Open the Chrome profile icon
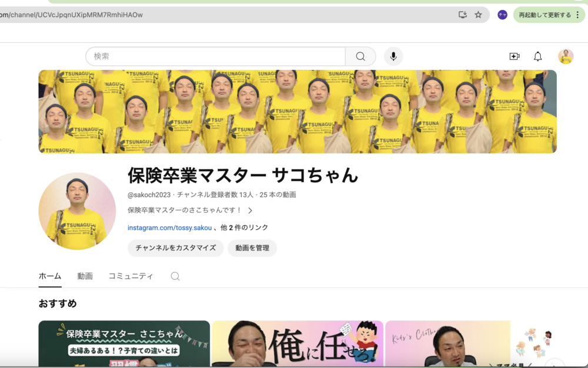Screen dimensions: 588x368 point(502,15)
